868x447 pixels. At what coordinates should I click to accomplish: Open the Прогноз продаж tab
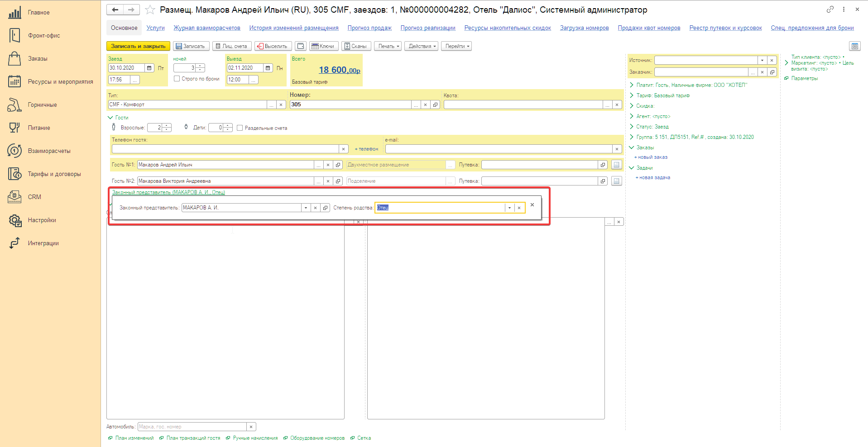(x=369, y=28)
